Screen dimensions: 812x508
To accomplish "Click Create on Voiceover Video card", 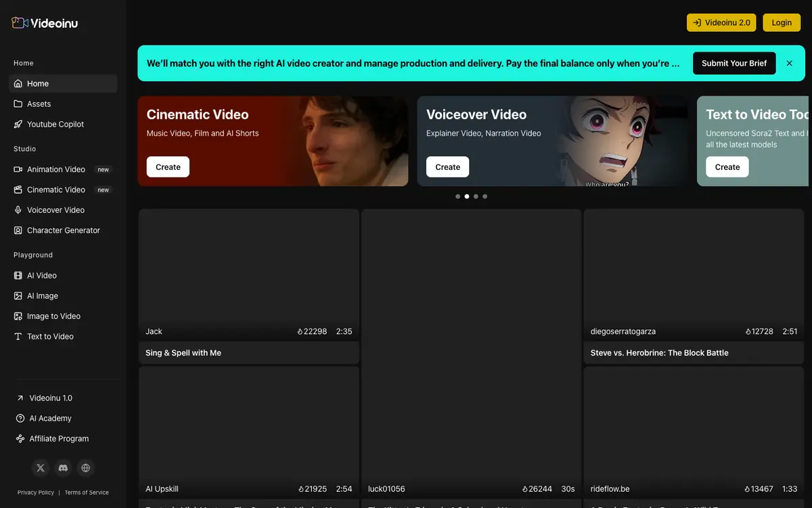I will coord(447,167).
